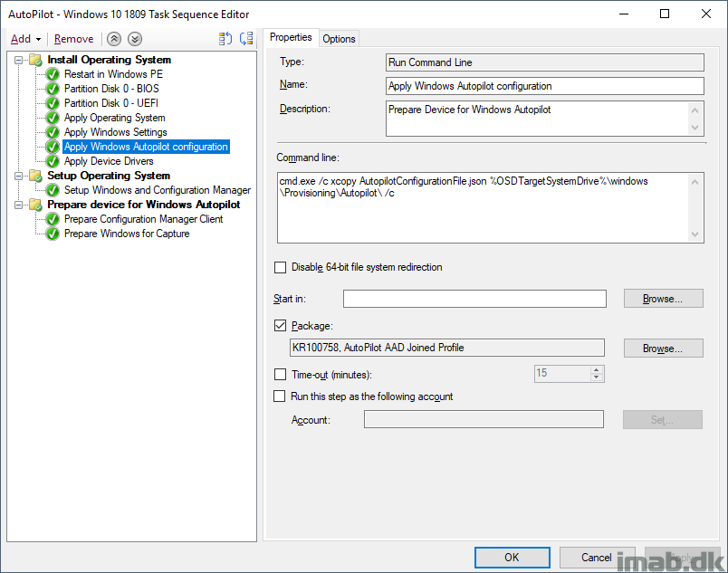Click the Remove toolbar button

tap(73, 39)
